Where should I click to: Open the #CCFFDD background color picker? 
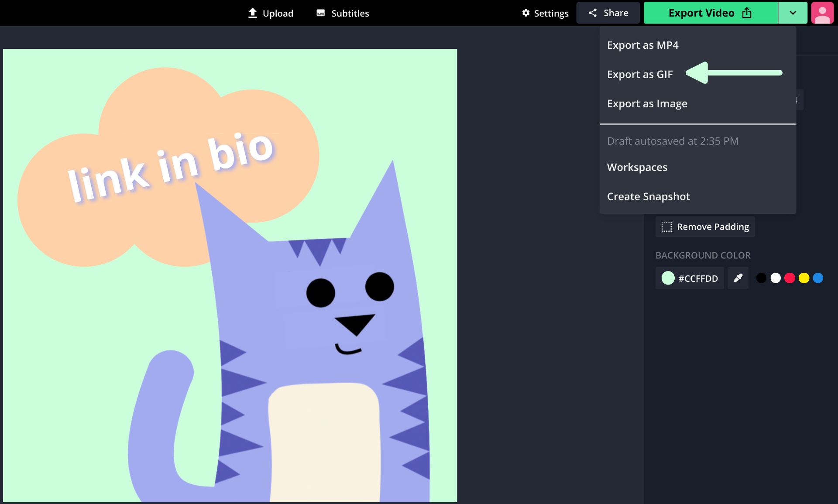pos(690,278)
